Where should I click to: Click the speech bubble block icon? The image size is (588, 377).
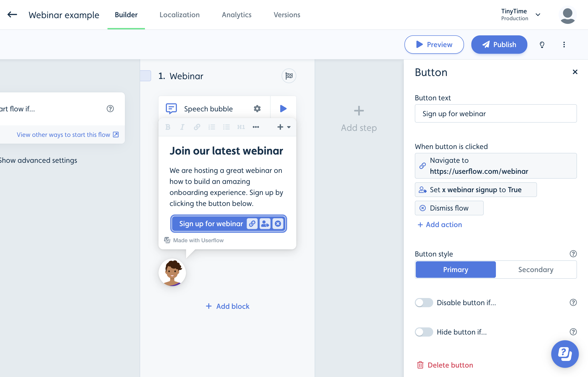click(171, 108)
